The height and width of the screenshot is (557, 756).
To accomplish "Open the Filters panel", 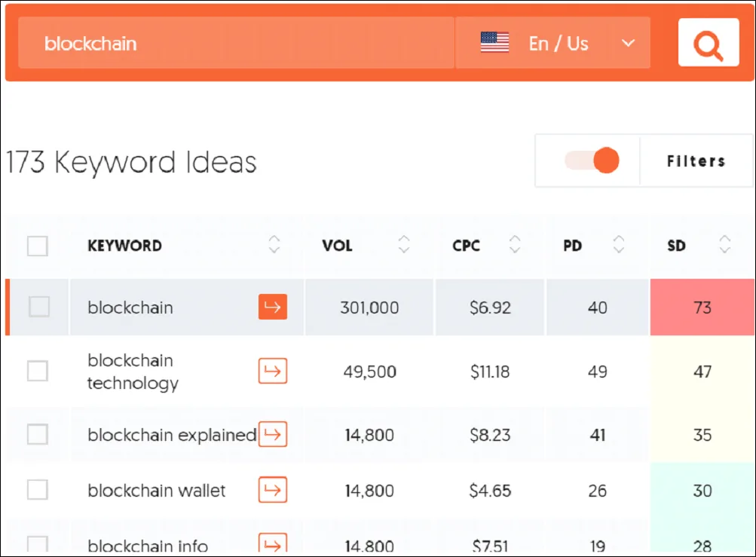I will [x=696, y=161].
